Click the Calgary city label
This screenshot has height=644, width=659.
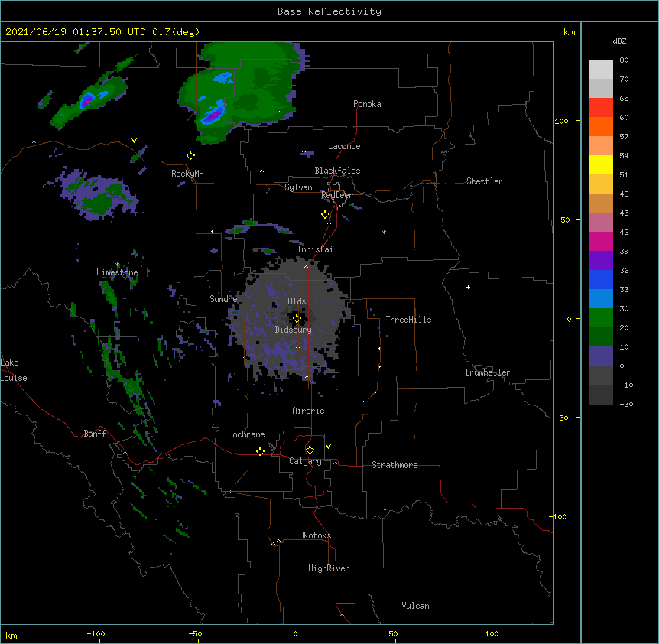[306, 461]
